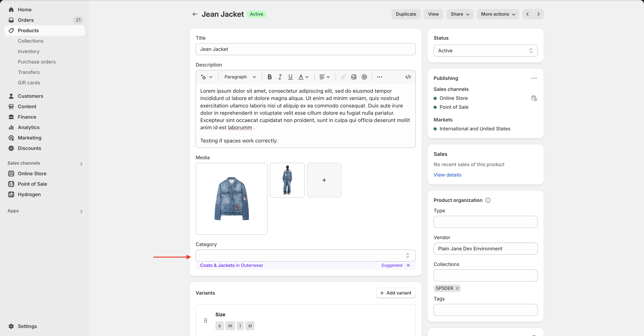This screenshot has width=644, height=336.
Task: Apply underline formatting in description
Action: 290,77
